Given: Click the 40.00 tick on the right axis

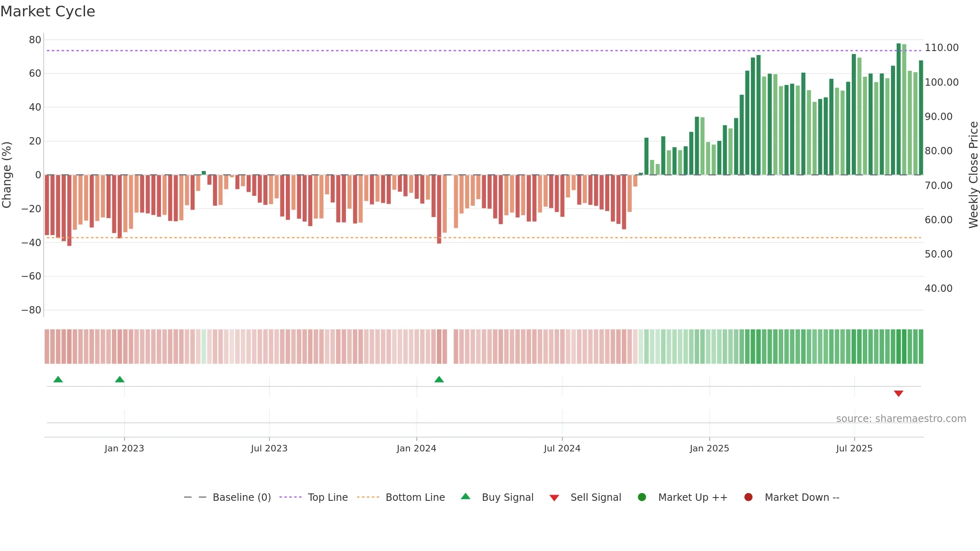Looking at the screenshot, I should pos(938,289).
